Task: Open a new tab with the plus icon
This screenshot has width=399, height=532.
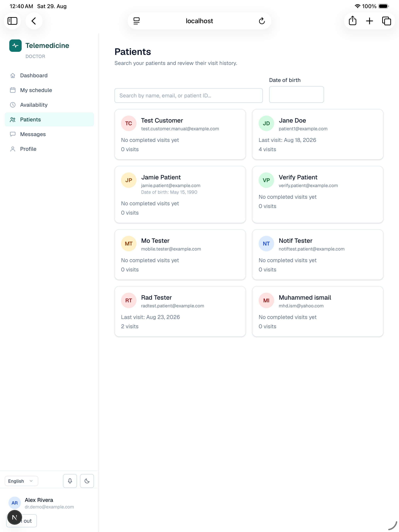Action: point(369,21)
